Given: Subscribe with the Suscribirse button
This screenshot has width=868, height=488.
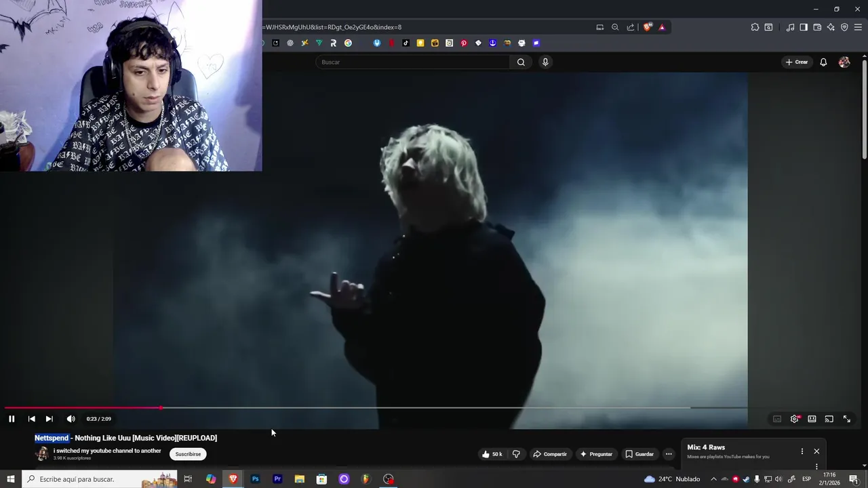Looking at the screenshot, I should coord(188,454).
